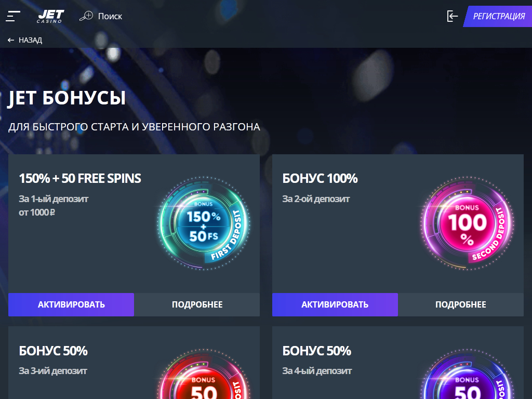
Task: Show details for first deposit bonus
Action: (x=197, y=304)
